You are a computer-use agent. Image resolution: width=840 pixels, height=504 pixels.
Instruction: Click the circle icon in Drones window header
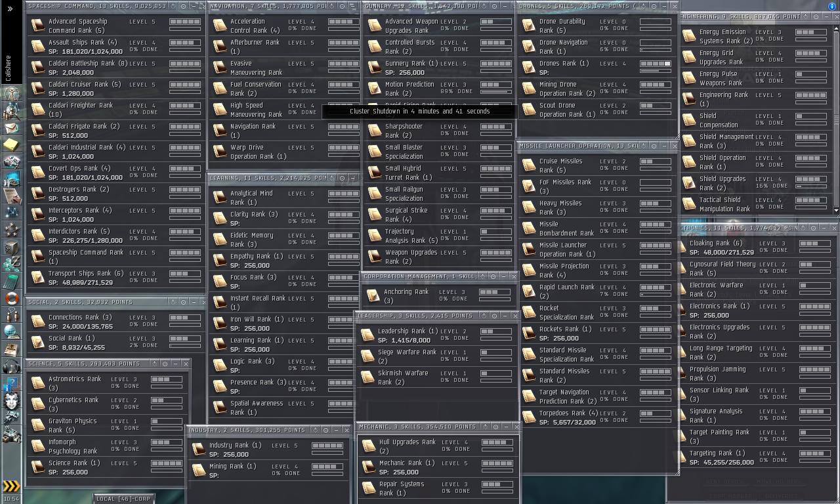[653, 6]
